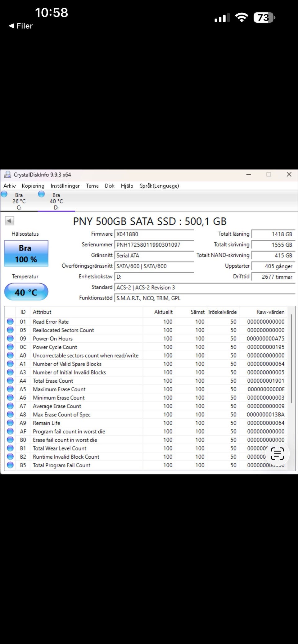Click the Bra 100 % health status button
The width and height of the screenshot is (298, 644).
(26, 254)
